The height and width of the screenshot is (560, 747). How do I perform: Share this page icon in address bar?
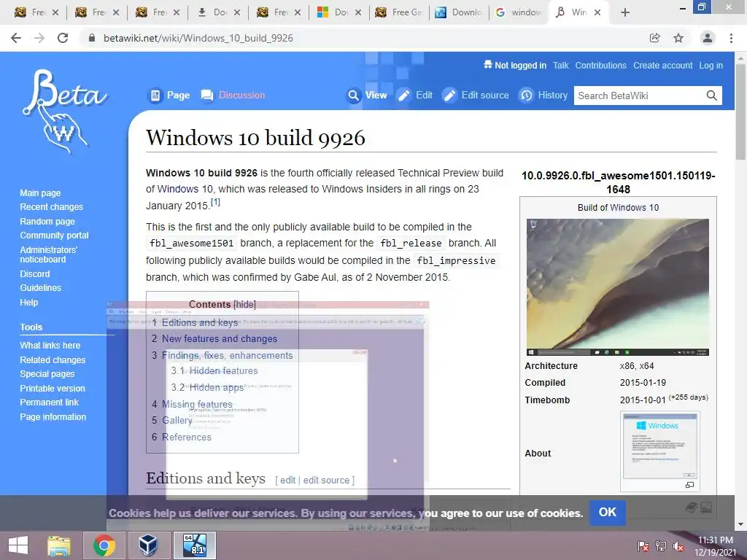click(655, 38)
